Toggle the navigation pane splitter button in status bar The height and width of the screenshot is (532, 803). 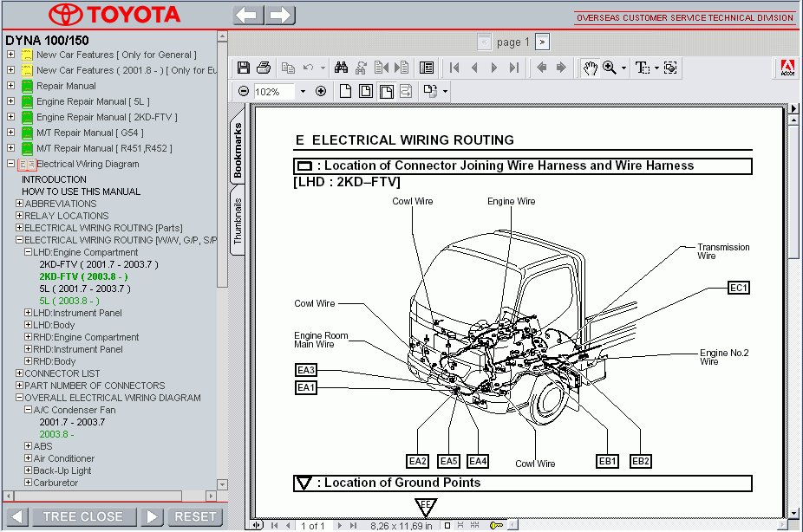257,525
